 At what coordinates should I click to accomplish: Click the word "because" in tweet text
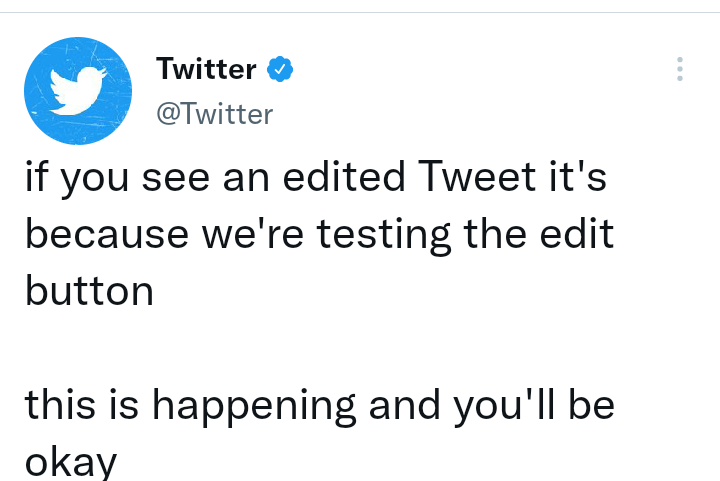107,234
